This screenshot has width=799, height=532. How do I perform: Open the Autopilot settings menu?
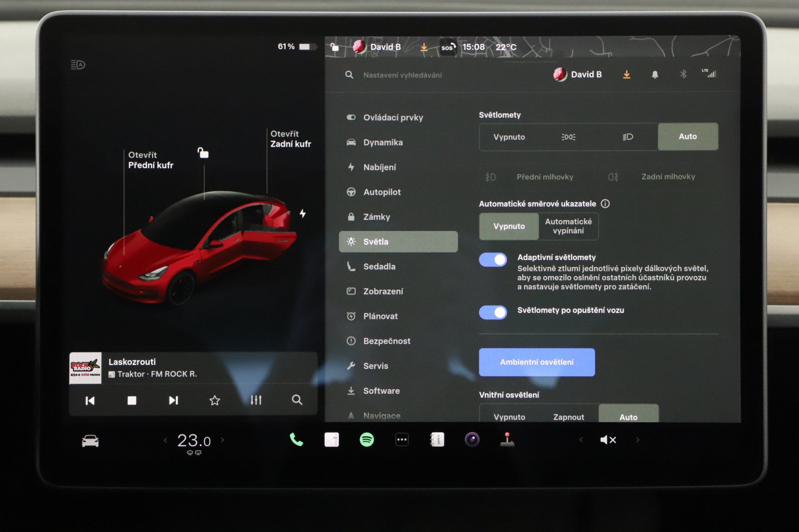pos(382,192)
